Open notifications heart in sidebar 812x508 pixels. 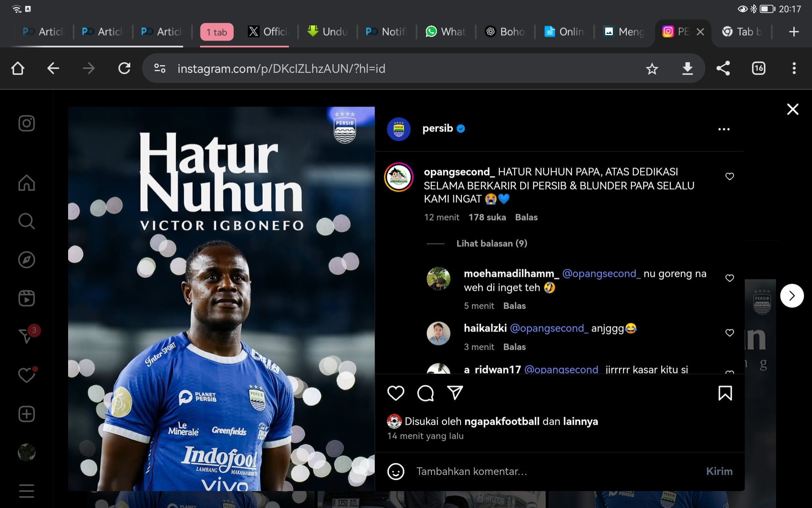(x=27, y=375)
